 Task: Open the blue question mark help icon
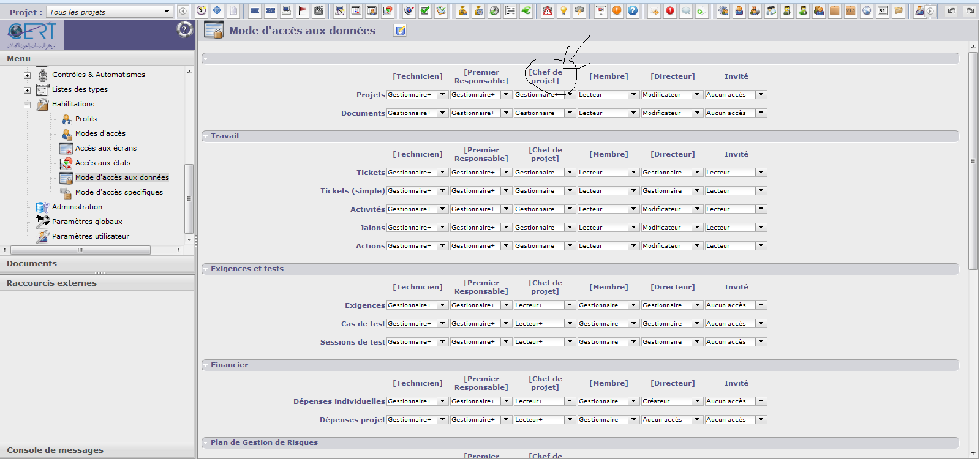(633, 11)
